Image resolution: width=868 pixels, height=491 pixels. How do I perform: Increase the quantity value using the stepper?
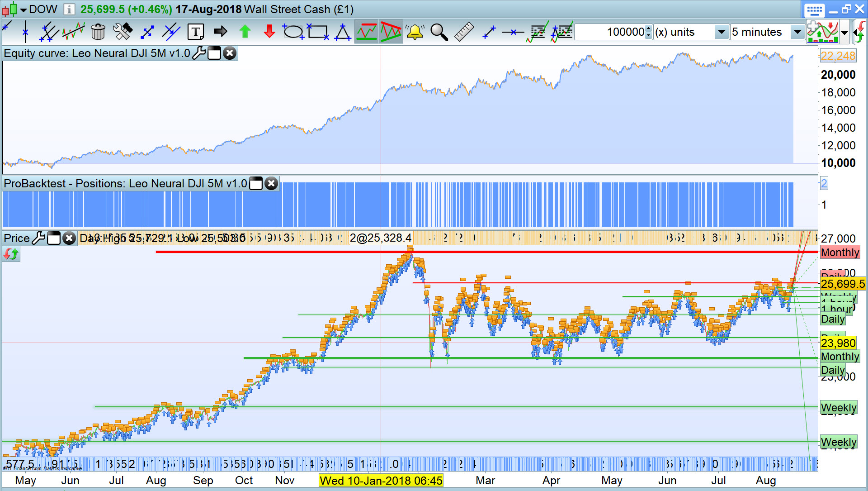click(x=649, y=29)
